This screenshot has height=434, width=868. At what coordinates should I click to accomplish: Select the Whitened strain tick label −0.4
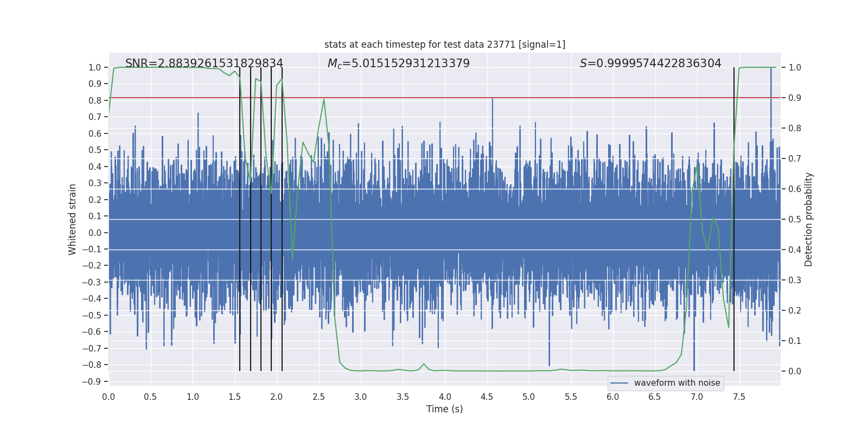coord(92,298)
